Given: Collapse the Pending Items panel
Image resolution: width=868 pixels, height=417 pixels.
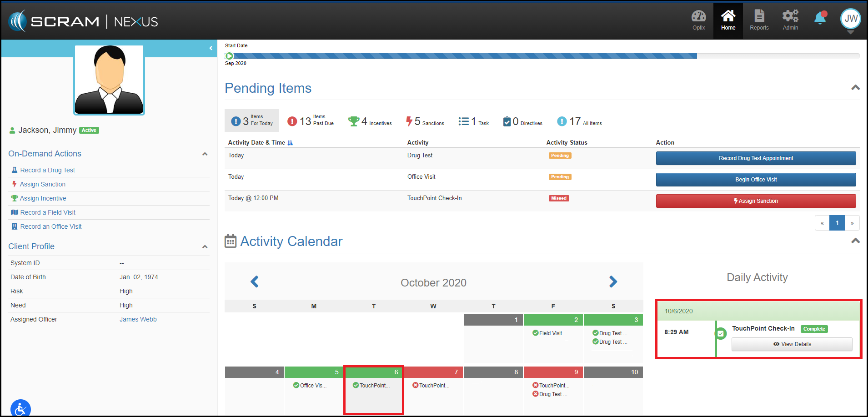Looking at the screenshot, I should [855, 88].
